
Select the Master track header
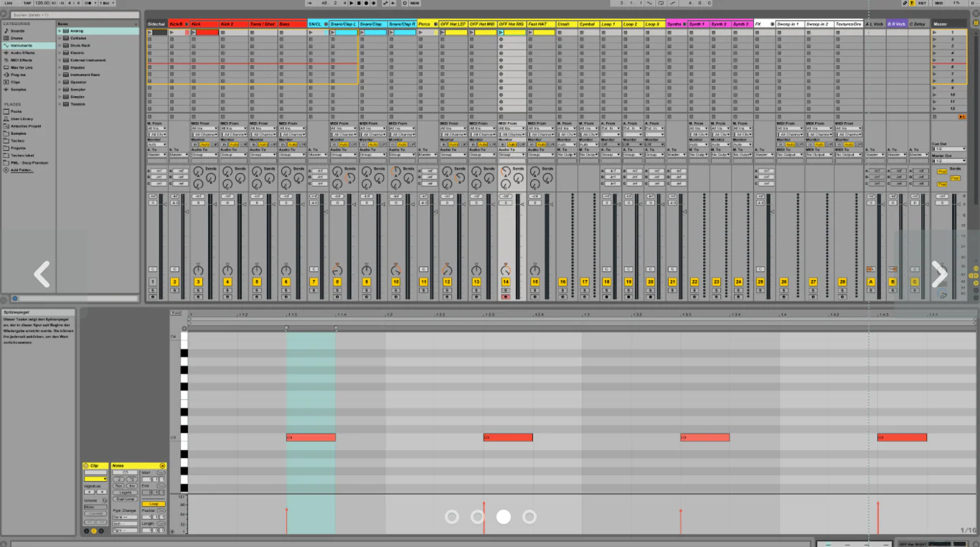tap(948, 24)
